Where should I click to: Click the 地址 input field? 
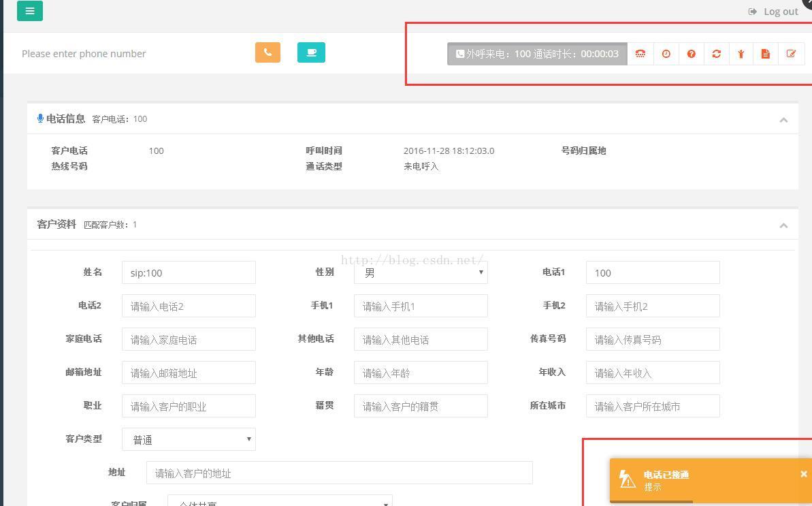click(x=339, y=473)
